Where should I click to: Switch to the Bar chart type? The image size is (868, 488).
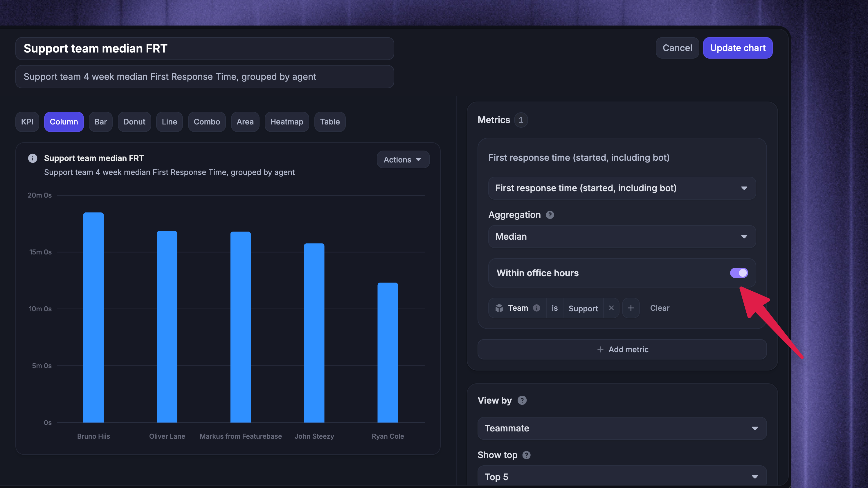[101, 122]
